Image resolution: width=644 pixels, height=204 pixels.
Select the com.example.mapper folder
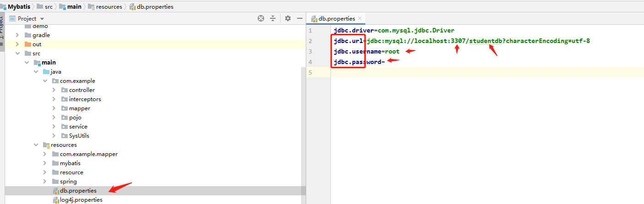tap(89, 154)
